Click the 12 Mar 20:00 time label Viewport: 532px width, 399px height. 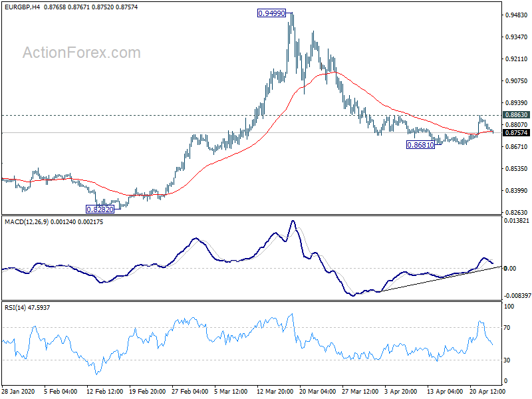tap(275, 391)
